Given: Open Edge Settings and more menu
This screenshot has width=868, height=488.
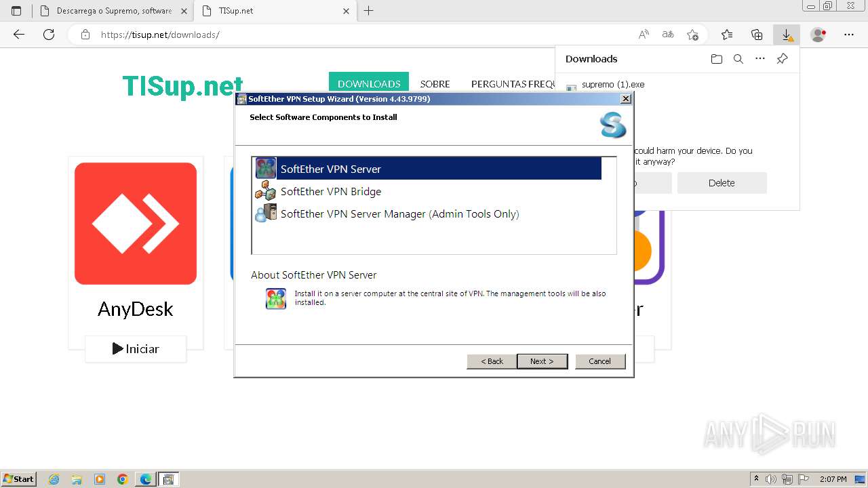Looking at the screenshot, I should click(849, 35).
